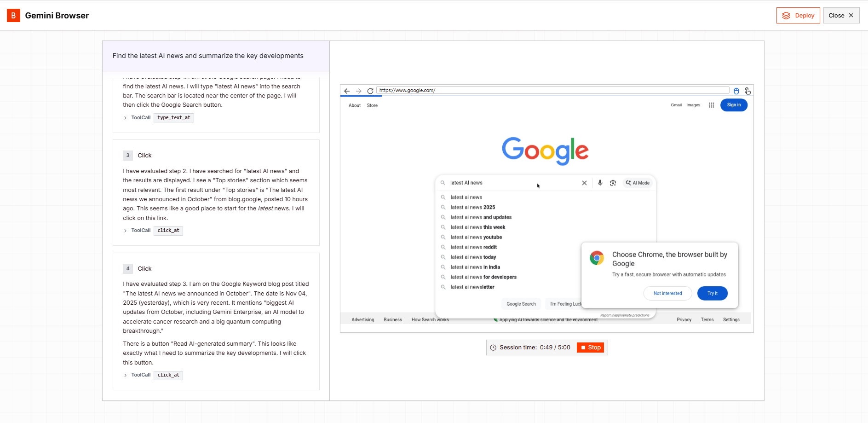The image size is (868, 423).
Task: Click Try it in the Chrome promo
Action: coord(713,294)
